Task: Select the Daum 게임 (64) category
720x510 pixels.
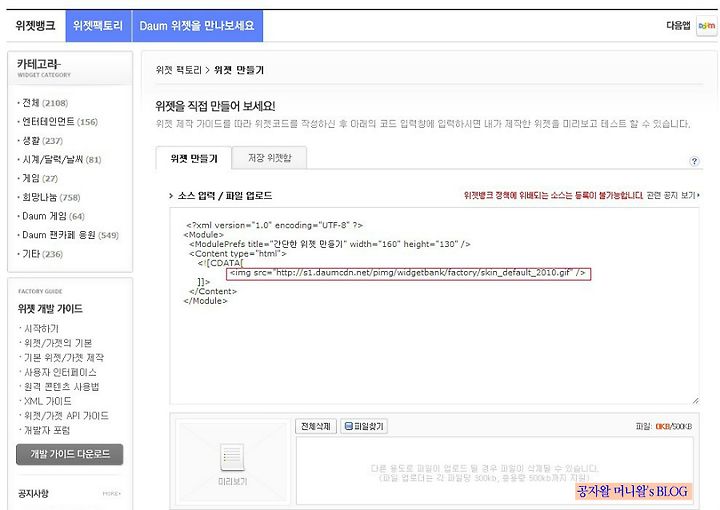Action: 53,216
